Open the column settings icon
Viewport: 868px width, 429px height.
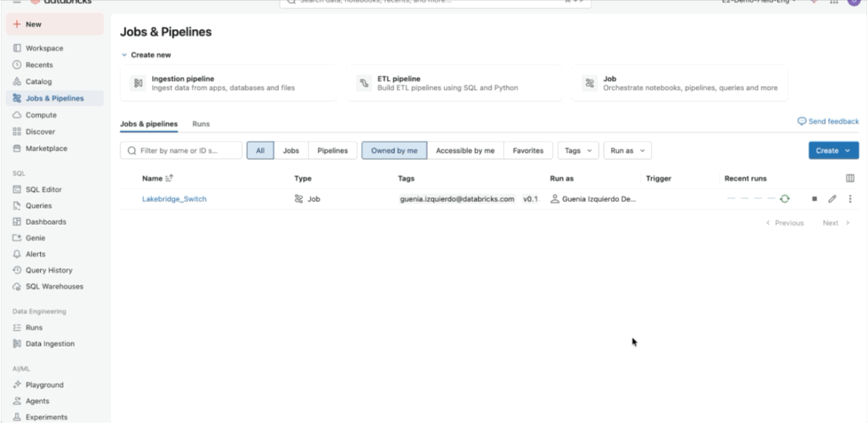850,178
